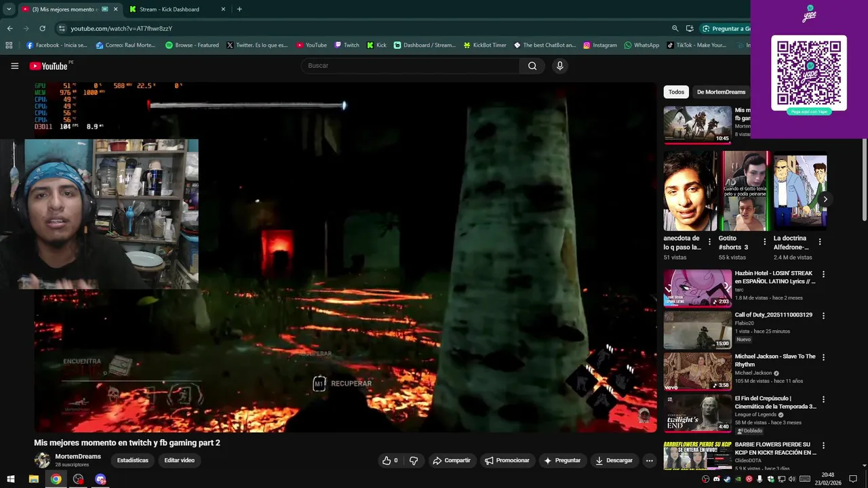Reload the page

pyautogui.click(x=42, y=28)
